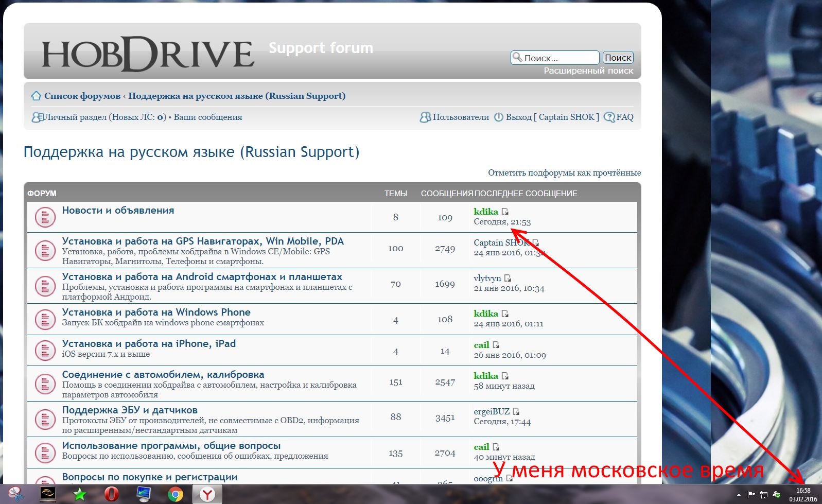Open Соединение с автомобилем, калибровка forum
The width and height of the screenshot is (822, 504).
click(163, 375)
